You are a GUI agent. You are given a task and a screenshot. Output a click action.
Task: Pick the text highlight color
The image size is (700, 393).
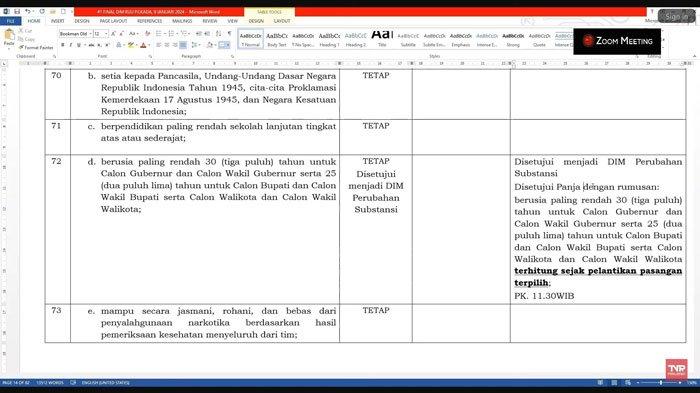[131, 45]
